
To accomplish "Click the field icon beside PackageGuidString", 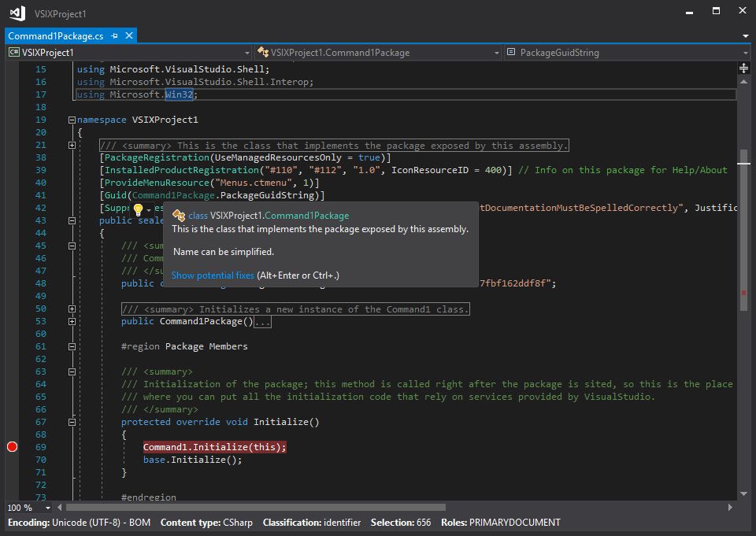I will coord(511,52).
